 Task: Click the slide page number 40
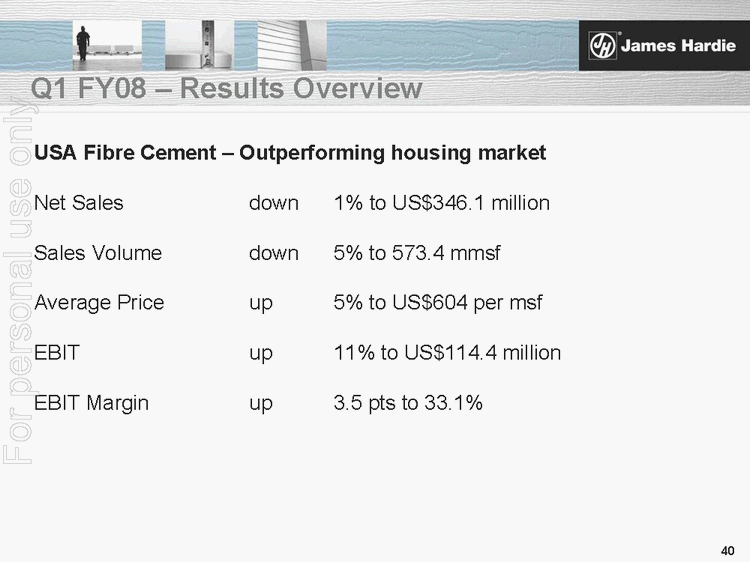coord(728,550)
